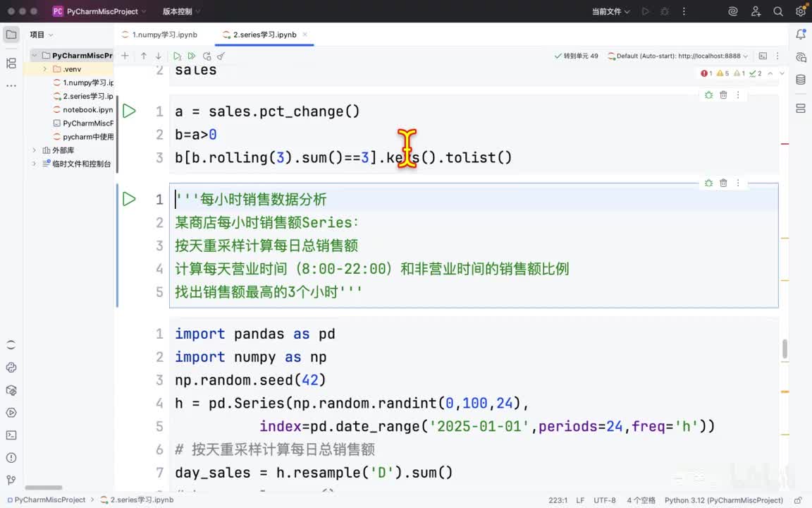Run all cells in the notebook
This screenshot has width=812, height=508.
pos(192,56)
